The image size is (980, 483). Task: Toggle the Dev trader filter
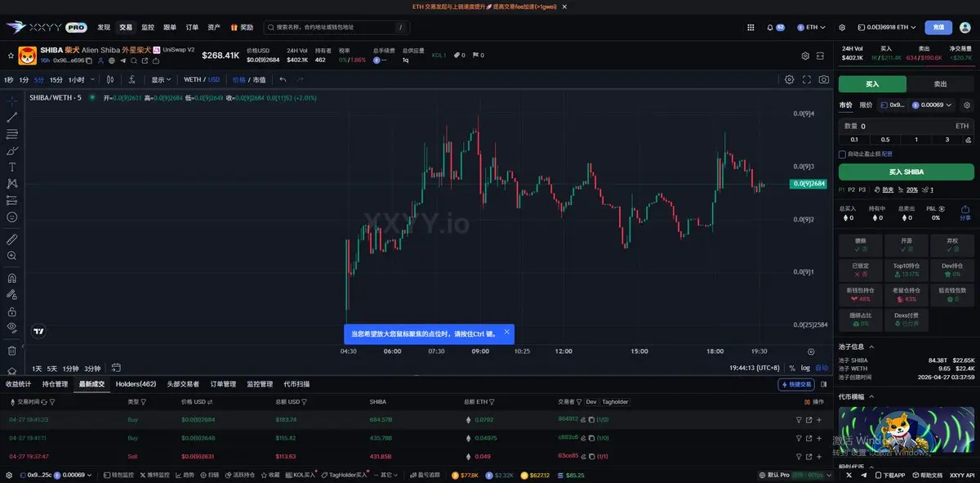(x=591, y=402)
